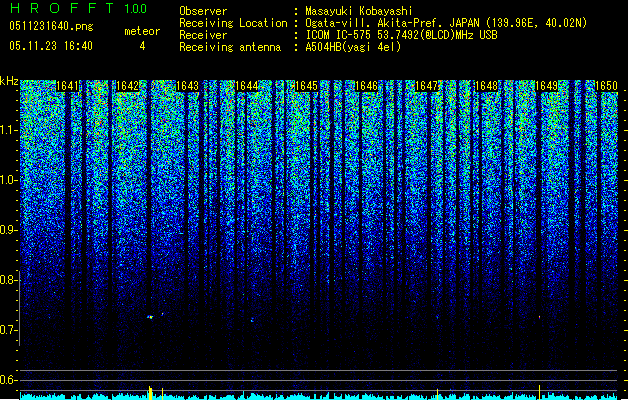The image size is (629, 400).
Task: Select the filename 0511231640.png
Action: (51, 26)
